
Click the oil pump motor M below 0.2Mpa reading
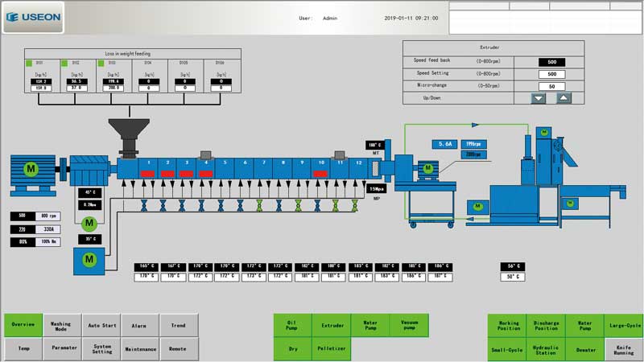point(89,224)
